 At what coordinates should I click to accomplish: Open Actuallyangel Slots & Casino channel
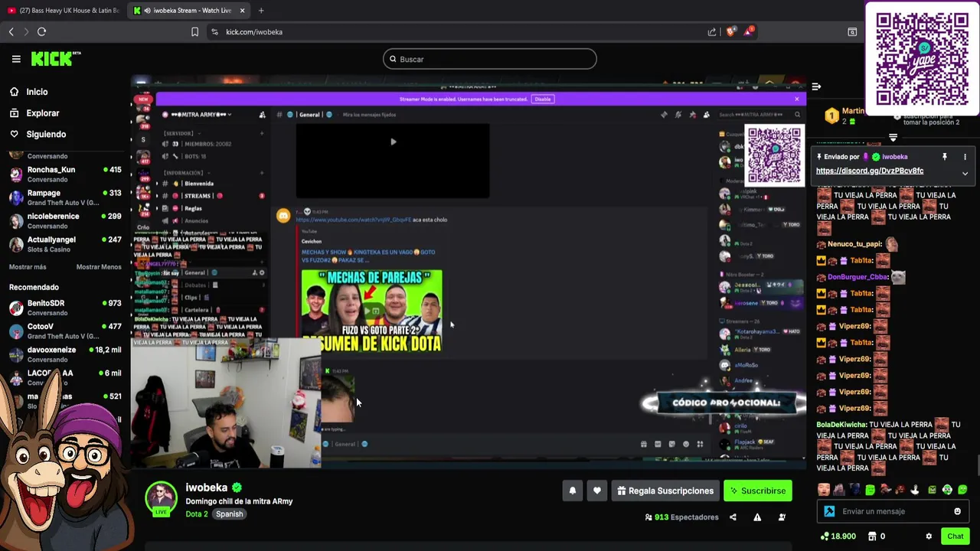65,244
